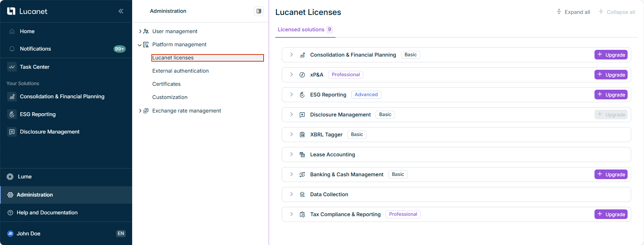This screenshot has width=644, height=245.
Task: Click the John Doe avatar icon
Action: [10, 234]
